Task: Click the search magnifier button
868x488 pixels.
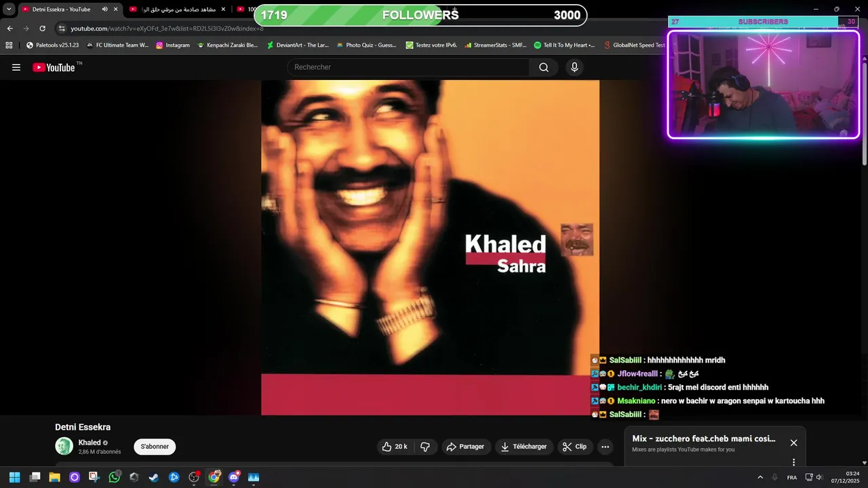Action: coord(544,67)
